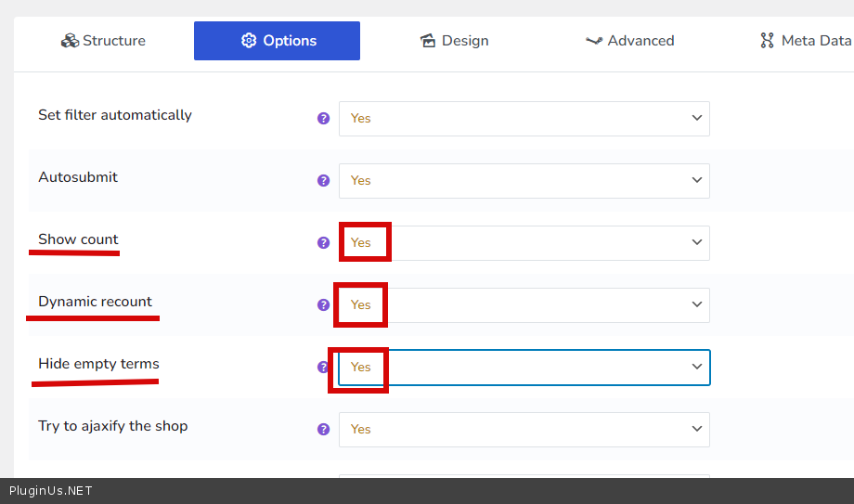Click the PluginUs.NET watermark text

[x=51, y=491]
